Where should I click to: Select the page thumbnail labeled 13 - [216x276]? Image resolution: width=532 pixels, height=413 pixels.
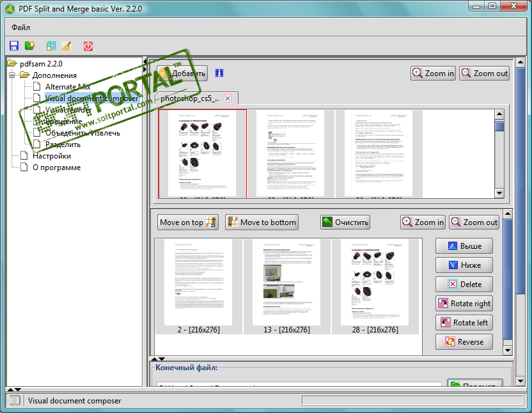point(286,287)
